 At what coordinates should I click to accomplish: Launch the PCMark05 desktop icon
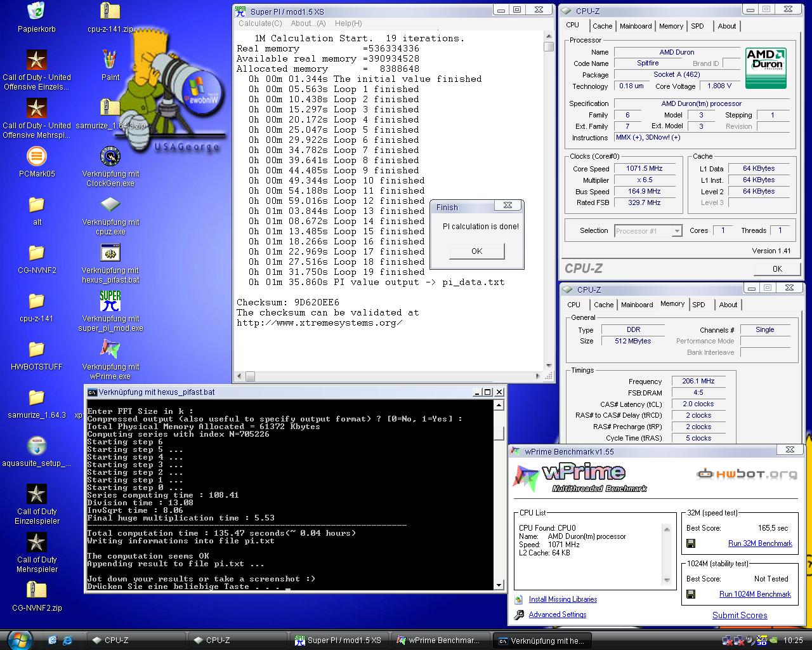pos(37,156)
